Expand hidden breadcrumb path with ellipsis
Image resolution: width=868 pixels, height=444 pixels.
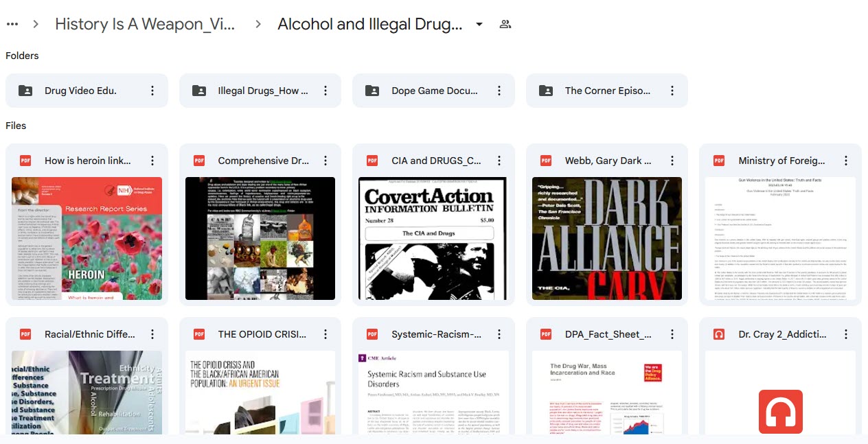click(12, 24)
